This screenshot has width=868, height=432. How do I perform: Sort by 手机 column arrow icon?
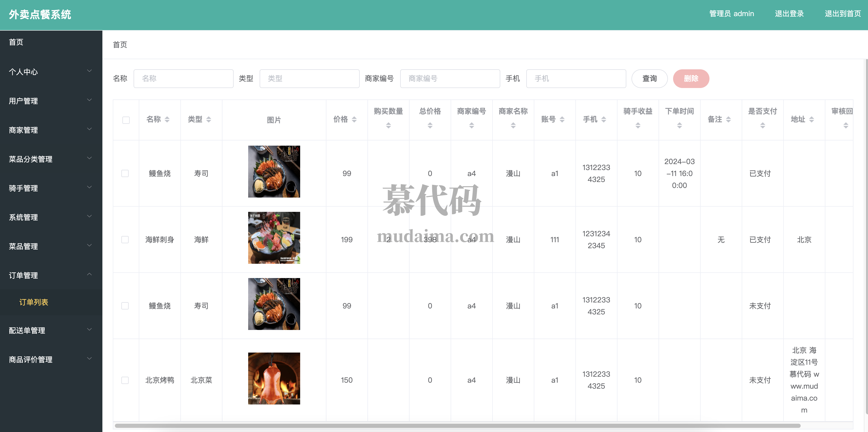(603, 119)
